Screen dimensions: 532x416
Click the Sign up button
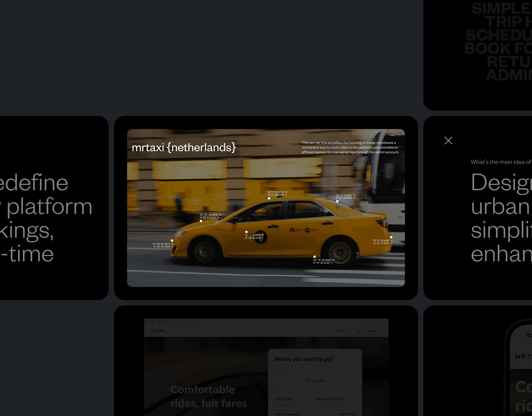tap(373, 331)
